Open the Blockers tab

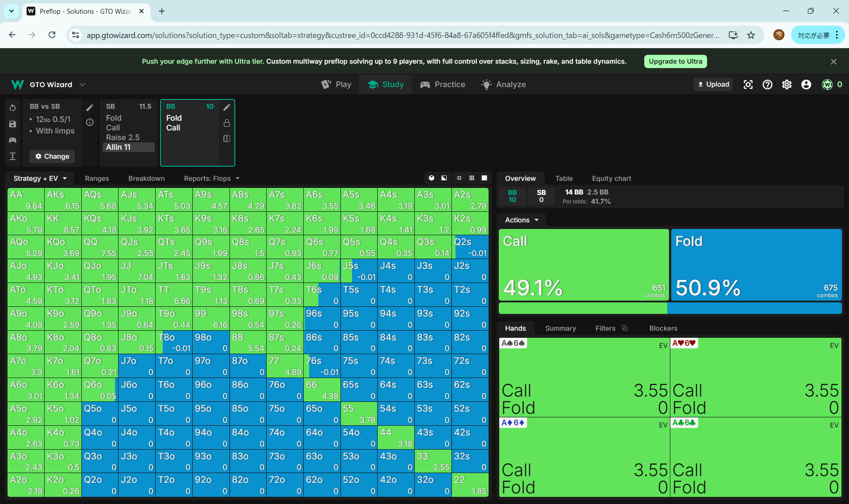point(663,328)
